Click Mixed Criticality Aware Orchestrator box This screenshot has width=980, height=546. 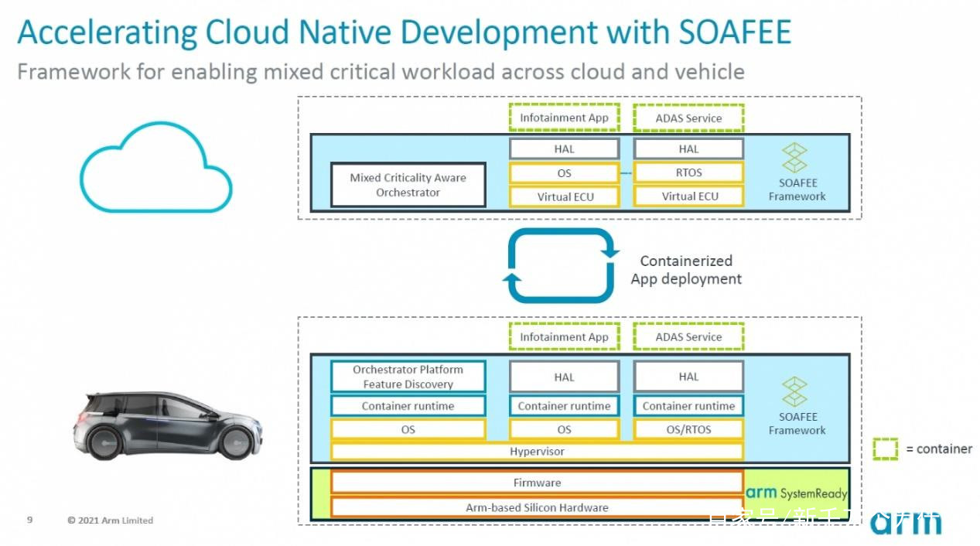(408, 185)
